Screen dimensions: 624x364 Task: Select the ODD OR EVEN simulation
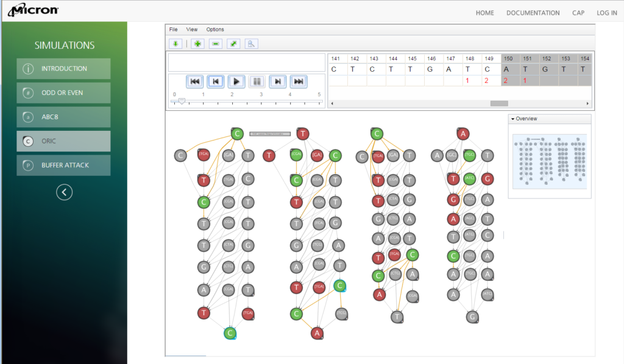63,93
